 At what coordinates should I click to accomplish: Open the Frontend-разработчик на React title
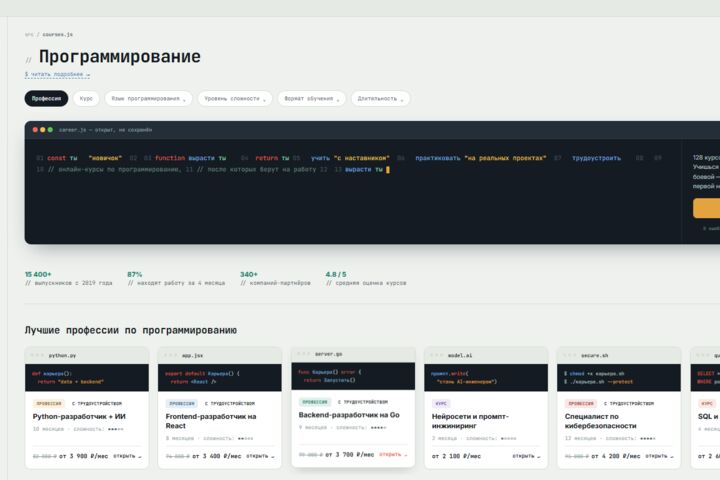click(211, 421)
